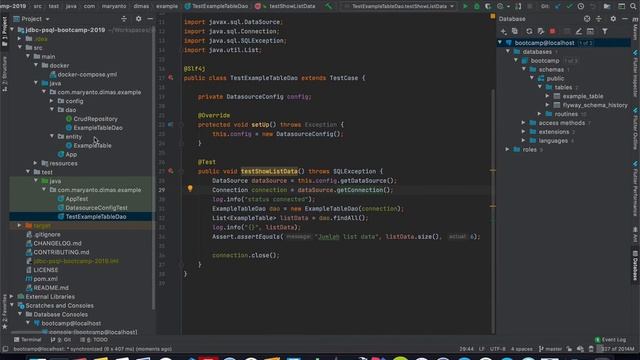Open the 6: TODO tool window tab

click(94, 340)
